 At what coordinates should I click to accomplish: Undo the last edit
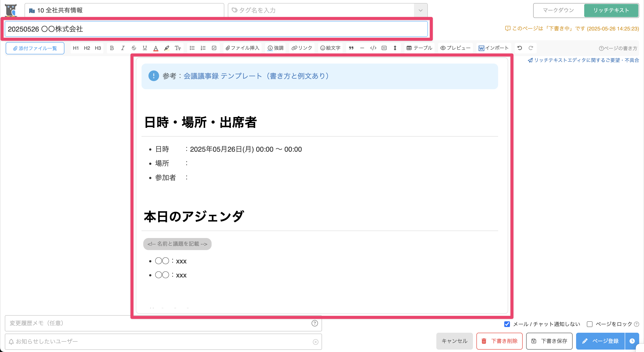click(520, 48)
